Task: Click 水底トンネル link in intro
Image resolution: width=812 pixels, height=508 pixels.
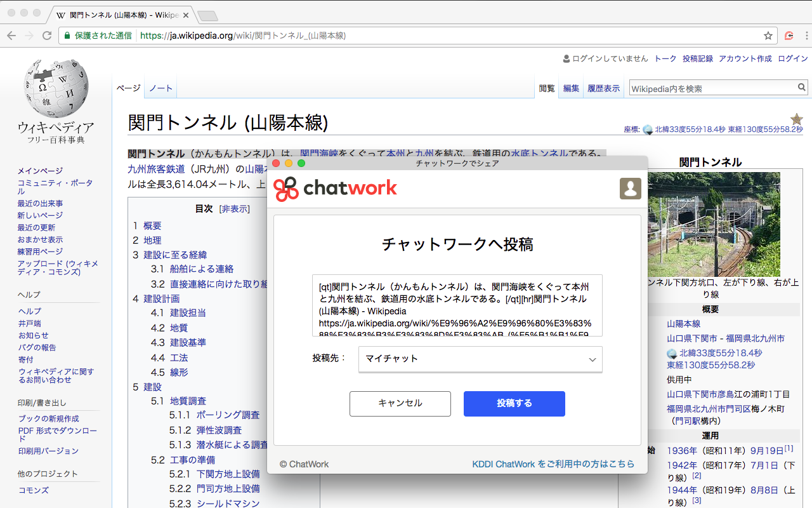Action: click(539, 153)
